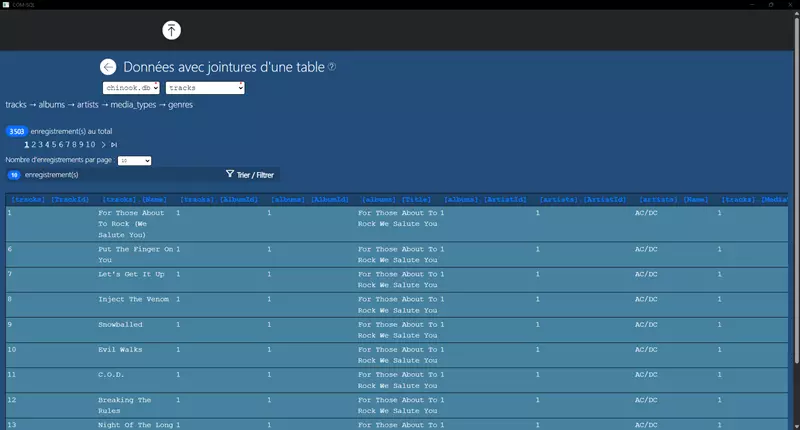
Task: Go to page 2 of results
Action: (34, 145)
